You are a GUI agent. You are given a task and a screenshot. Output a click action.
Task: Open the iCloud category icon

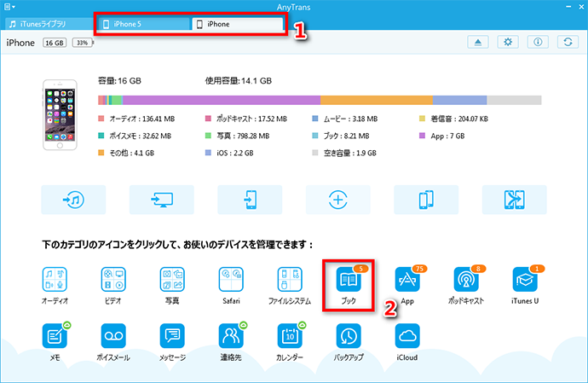pyautogui.click(x=407, y=336)
